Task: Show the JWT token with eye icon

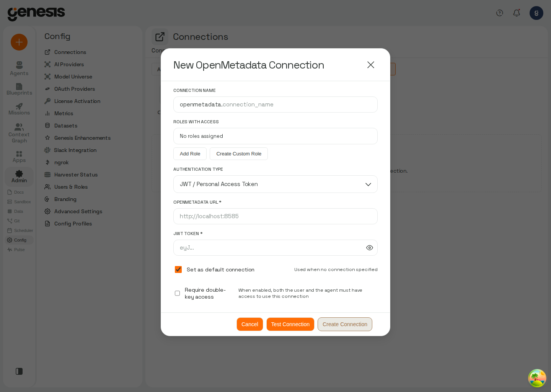Action: [x=370, y=248]
